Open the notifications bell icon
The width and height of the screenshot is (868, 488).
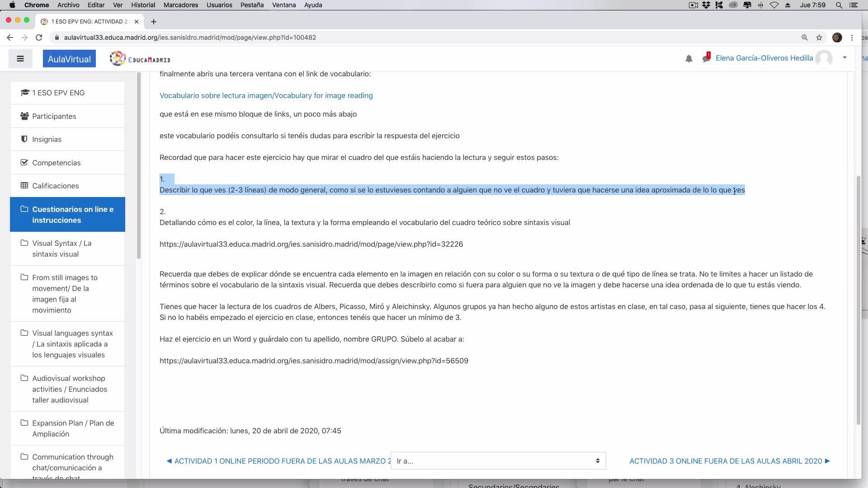[689, 59]
